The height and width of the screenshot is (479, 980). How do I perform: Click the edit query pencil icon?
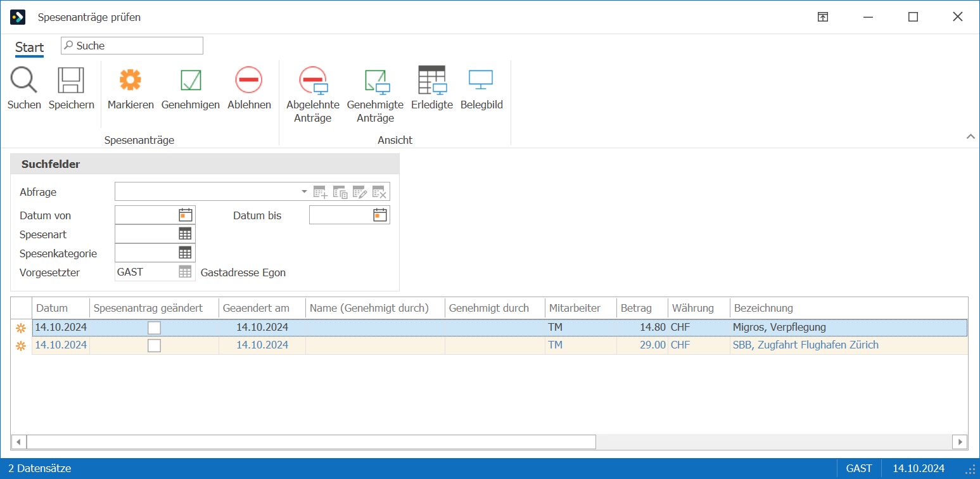click(x=360, y=192)
